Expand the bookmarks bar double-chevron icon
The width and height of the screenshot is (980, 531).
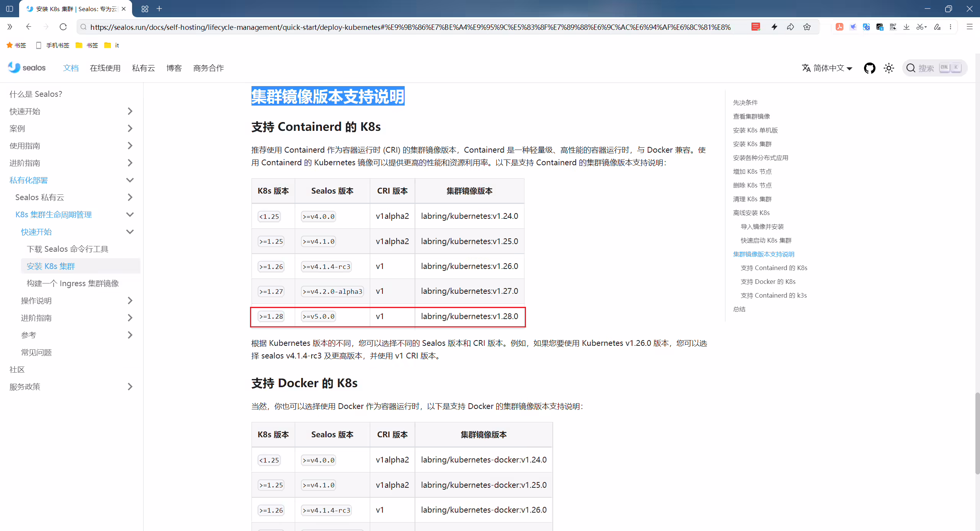(10, 27)
